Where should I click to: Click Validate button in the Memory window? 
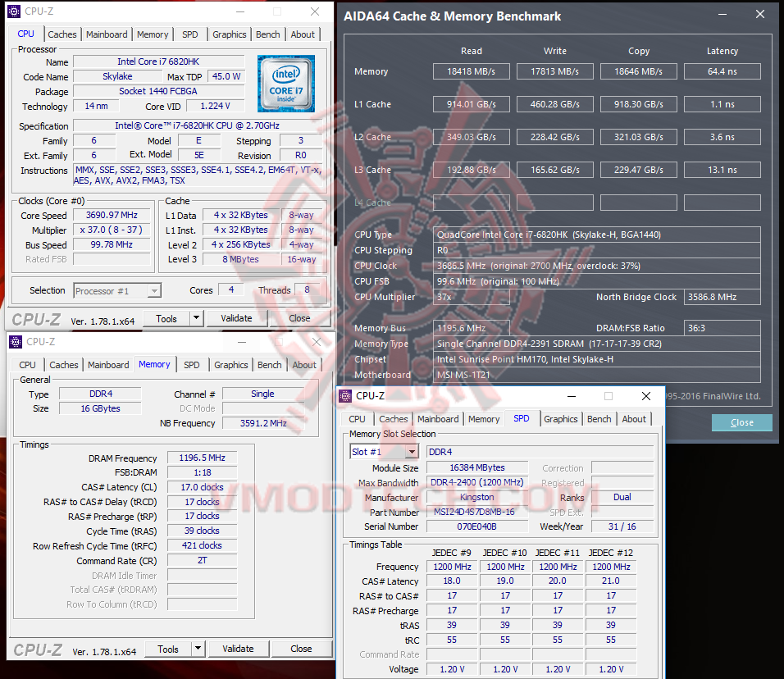click(238, 649)
